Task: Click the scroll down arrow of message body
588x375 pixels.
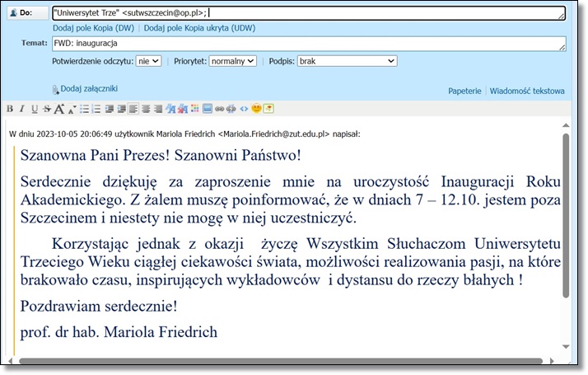Action: coord(566,346)
